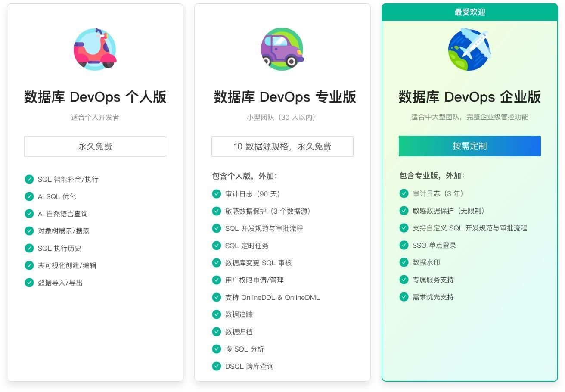The width and height of the screenshot is (565, 392).
Task: Click the scooter icon on 个人版 card
Action: [x=95, y=49]
